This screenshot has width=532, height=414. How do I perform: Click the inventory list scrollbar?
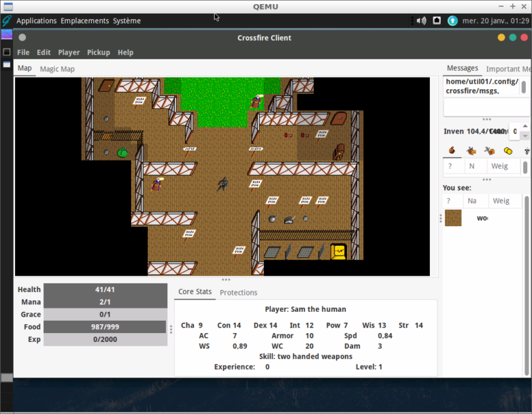(x=526, y=167)
